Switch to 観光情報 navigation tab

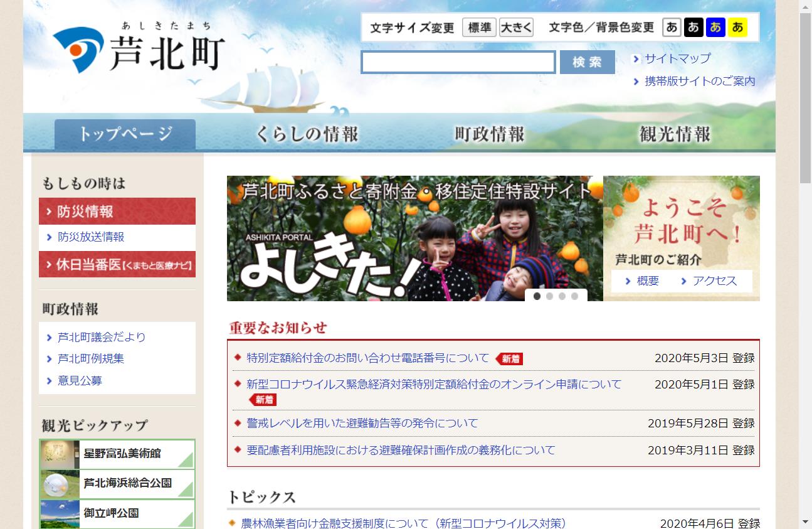pyautogui.click(x=675, y=134)
